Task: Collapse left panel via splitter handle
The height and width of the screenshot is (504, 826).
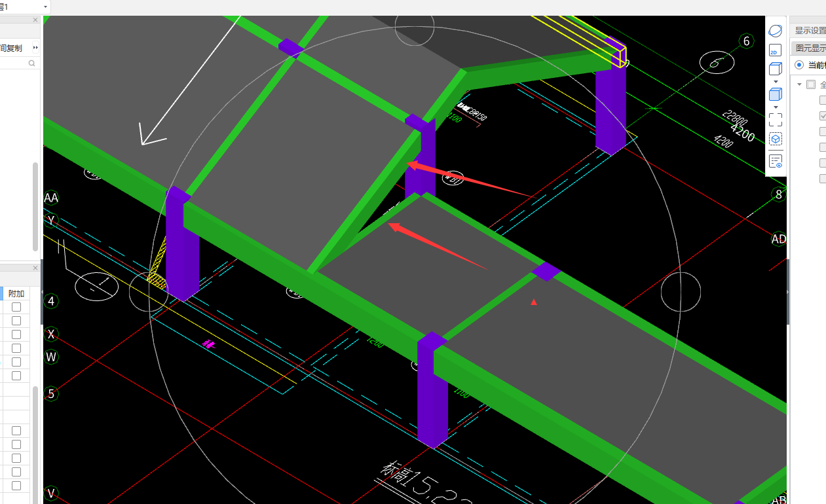Action: 42,292
